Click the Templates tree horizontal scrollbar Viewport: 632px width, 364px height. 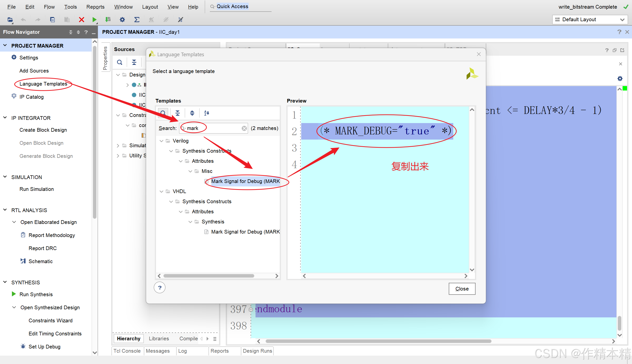[209, 276]
